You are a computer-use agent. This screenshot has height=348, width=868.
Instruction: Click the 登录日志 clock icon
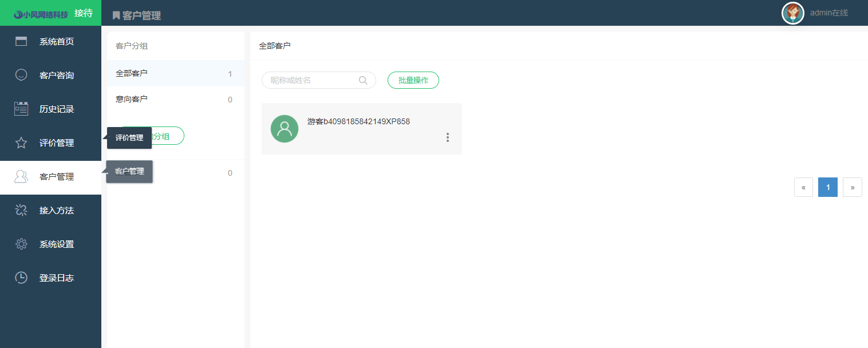(21, 278)
